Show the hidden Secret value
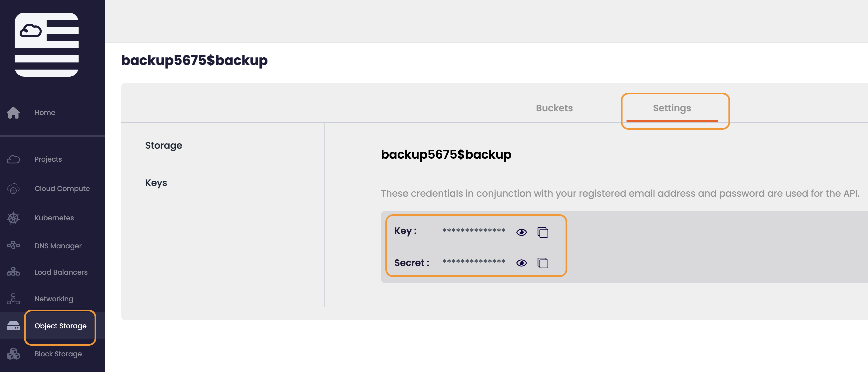This screenshot has height=372, width=868. [521, 263]
